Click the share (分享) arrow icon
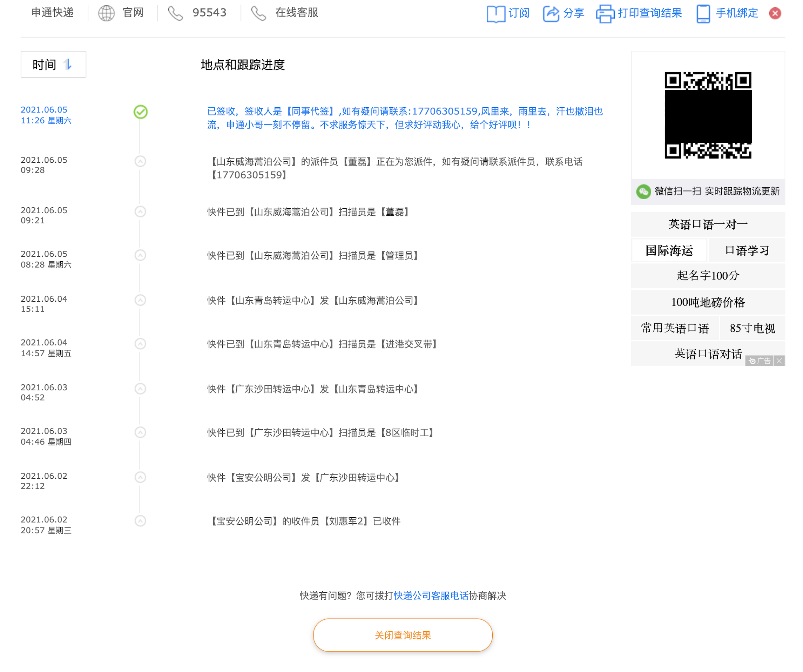Screen dimensions: 803x672 pyautogui.click(x=551, y=14)
